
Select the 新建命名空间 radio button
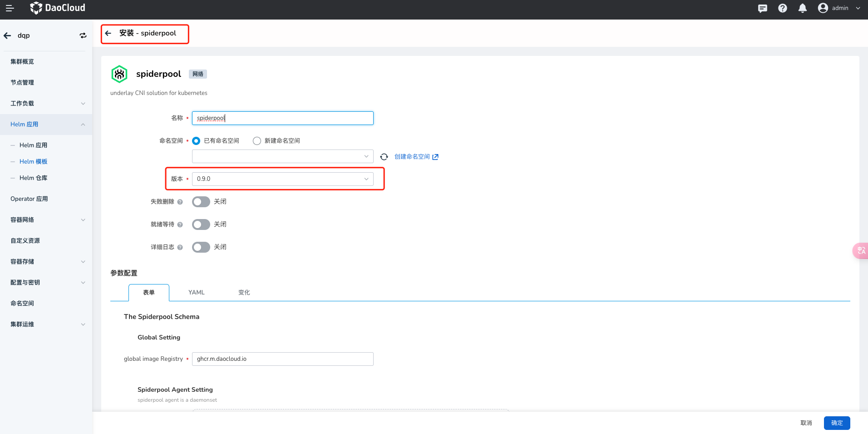[257, 141]
